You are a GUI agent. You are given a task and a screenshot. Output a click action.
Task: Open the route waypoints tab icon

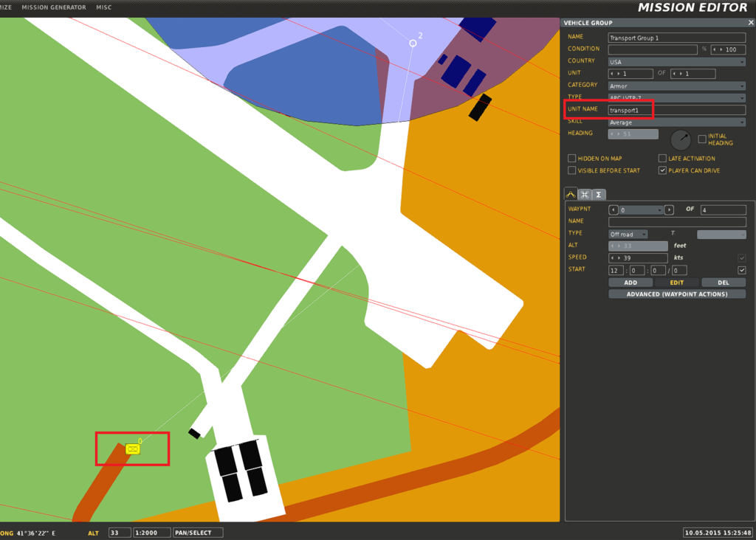coord(571,194)
